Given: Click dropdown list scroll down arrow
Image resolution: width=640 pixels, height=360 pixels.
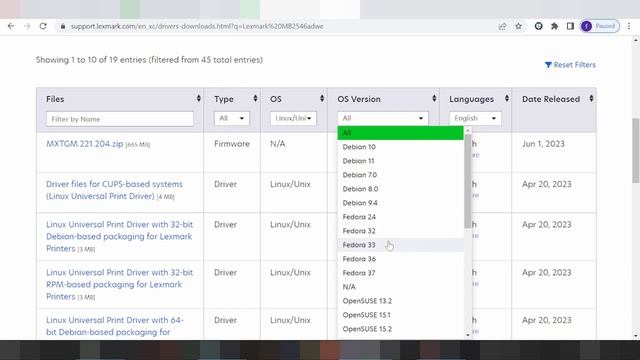Looking at the screenshot, I should (468, 335).
